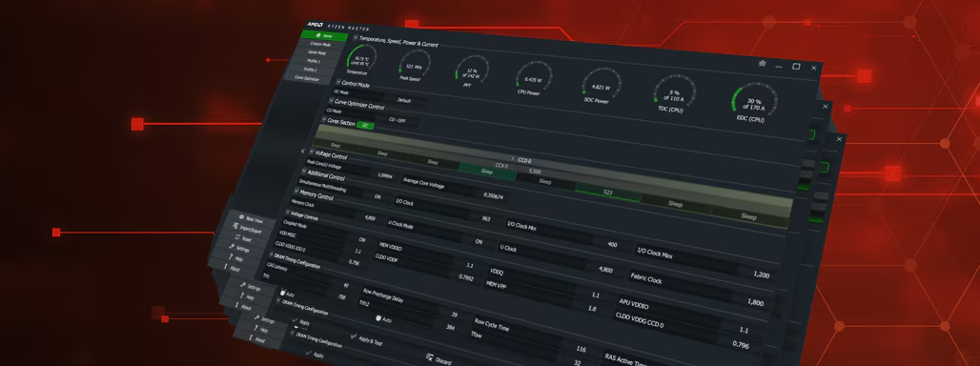This screenshot has width=980, height=366.
Task: Click the Basic View icon
Action: pos(242,217)
